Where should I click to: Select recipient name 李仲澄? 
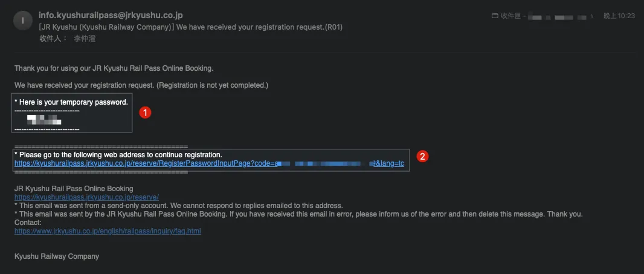pos(89,39)
